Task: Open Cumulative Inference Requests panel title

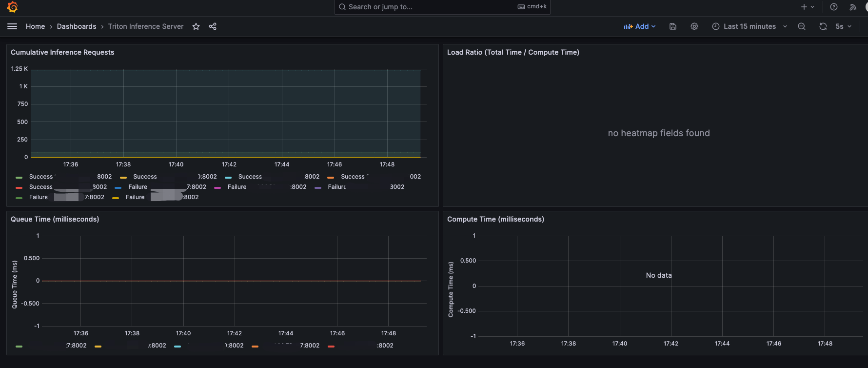Action: [62, 52]
